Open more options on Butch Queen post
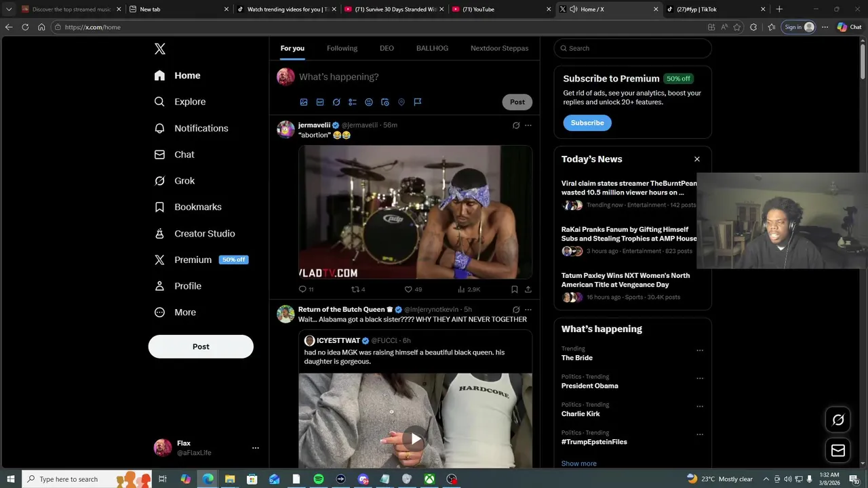The width and height of the screenshot is (868, 488). (528, 310)
